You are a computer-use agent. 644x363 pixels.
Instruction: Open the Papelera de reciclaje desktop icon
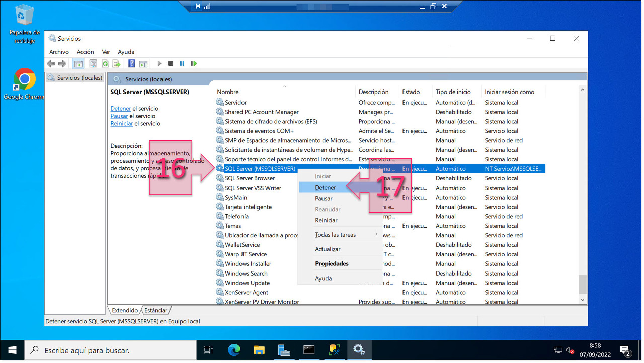point(24,24)
